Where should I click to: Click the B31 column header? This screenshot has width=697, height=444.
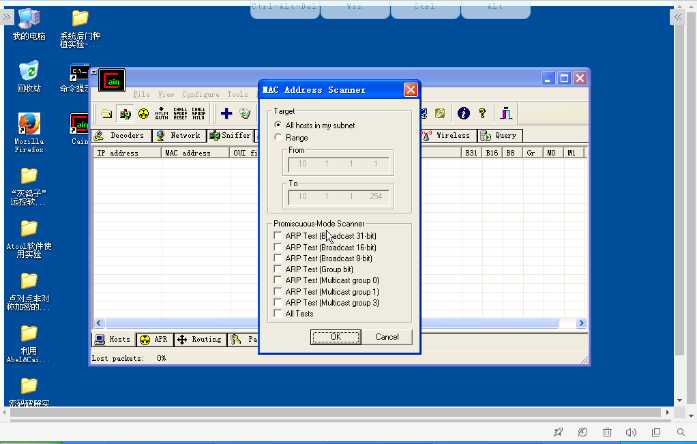click(471, 153)
